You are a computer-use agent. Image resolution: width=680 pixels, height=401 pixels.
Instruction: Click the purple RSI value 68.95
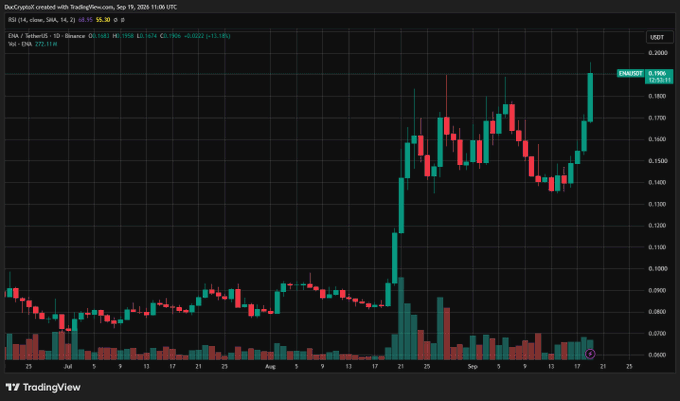point(85,20)
